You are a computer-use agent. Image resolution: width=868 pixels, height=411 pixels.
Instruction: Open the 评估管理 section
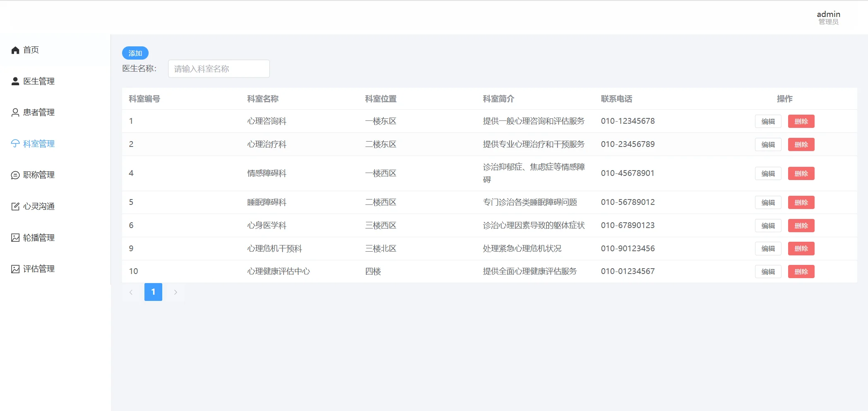click(39, 268)
